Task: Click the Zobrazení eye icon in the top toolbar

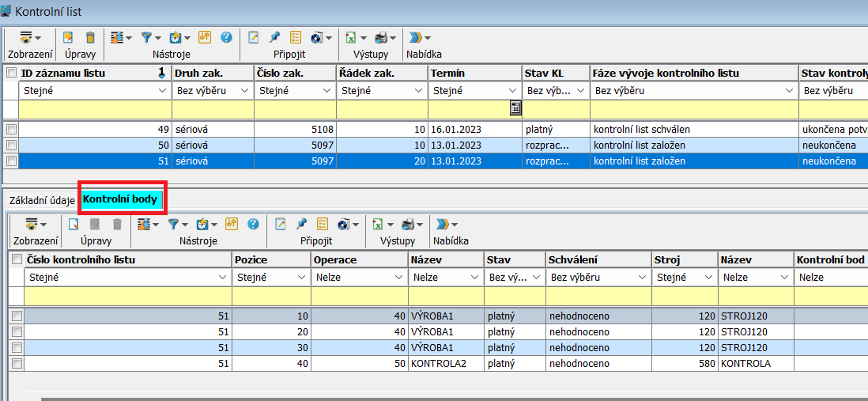Action: point(27,37)
